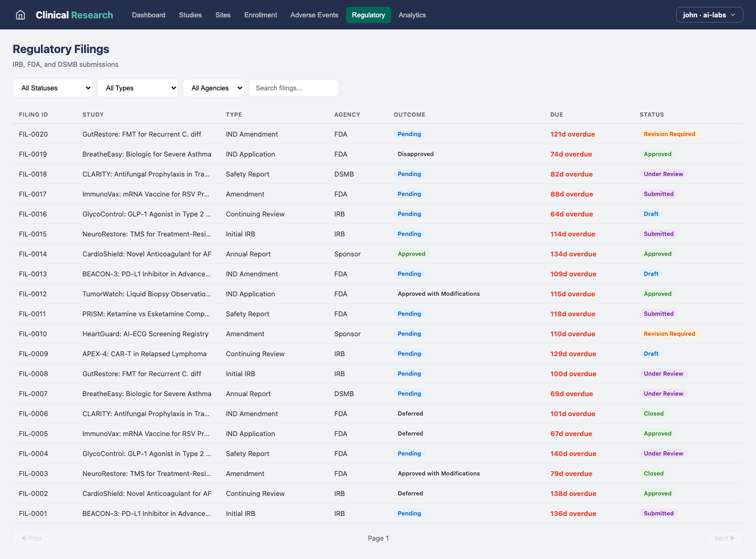
Task: Open the Enrollment tab
Action: point(260,15)
